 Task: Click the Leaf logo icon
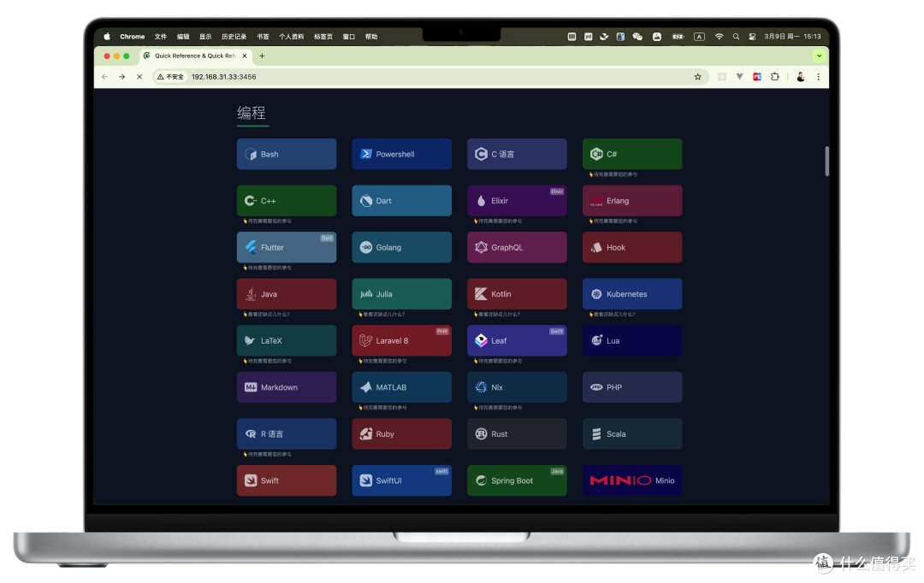[481, 340]
